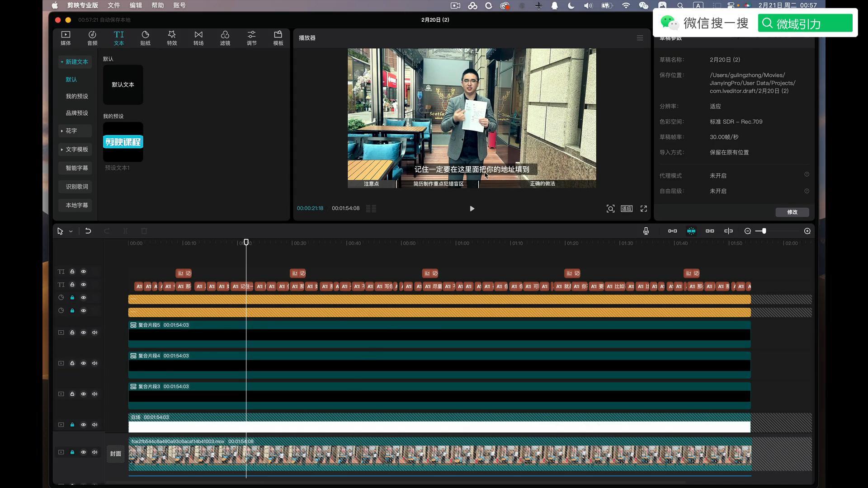The height and width of the screenshot is (488, 868).
Task: Click the delete trash icon on the timeline toolbar
Action: pos(144,231)
